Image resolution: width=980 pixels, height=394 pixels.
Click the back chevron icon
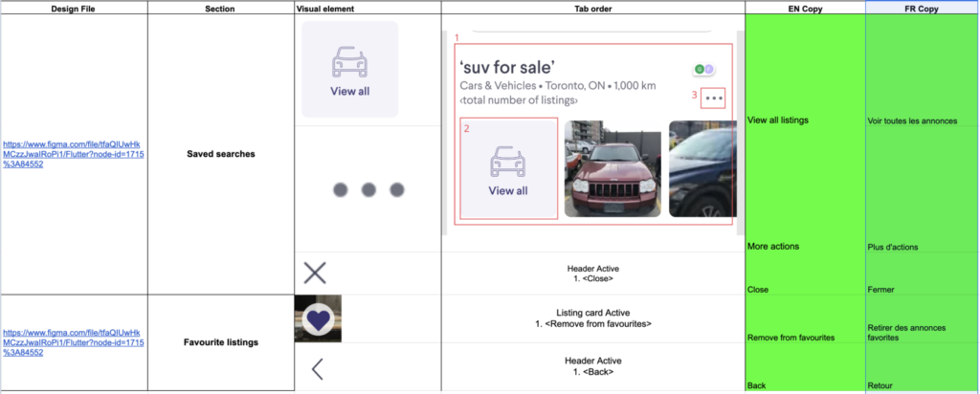pyautogui.click(x=317, y=369)
